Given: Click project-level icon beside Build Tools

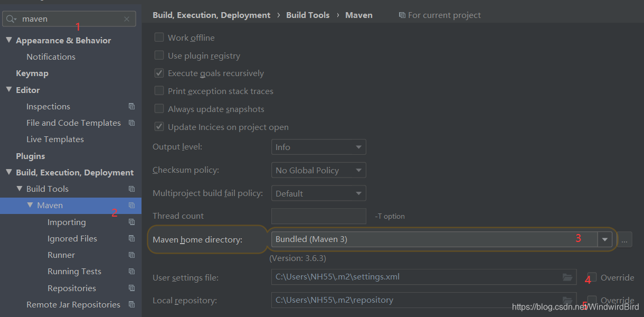Looking at the screenshot, I should (x=132, y=189).
